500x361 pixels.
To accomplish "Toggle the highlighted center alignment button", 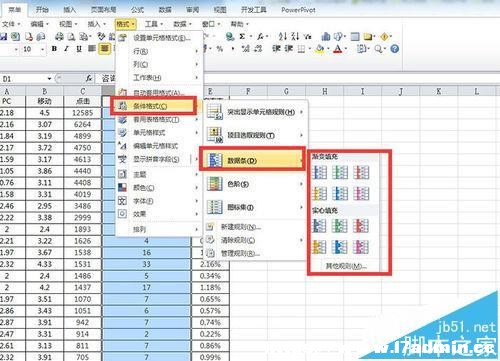I will tap(104, 49).
